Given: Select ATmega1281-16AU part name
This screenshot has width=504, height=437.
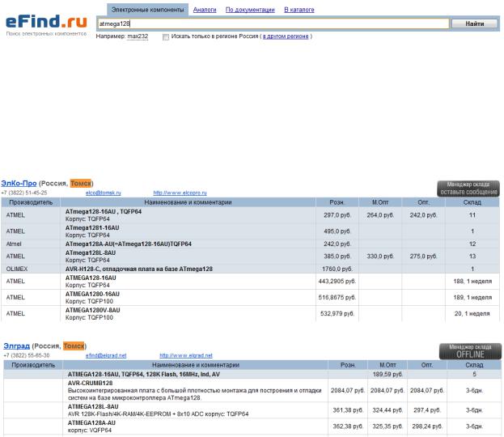Looking at the screenshot, I should coord(92,227).
